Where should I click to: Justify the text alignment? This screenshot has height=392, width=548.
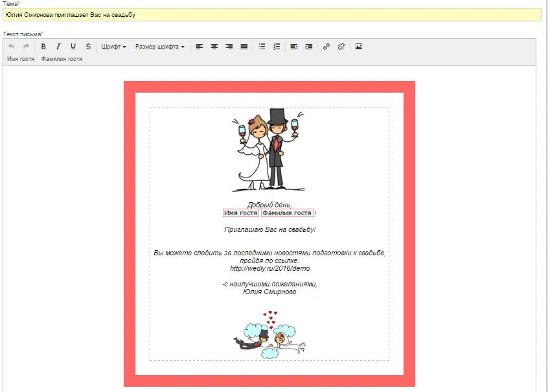pyautogui.click(x=244, y=47)
